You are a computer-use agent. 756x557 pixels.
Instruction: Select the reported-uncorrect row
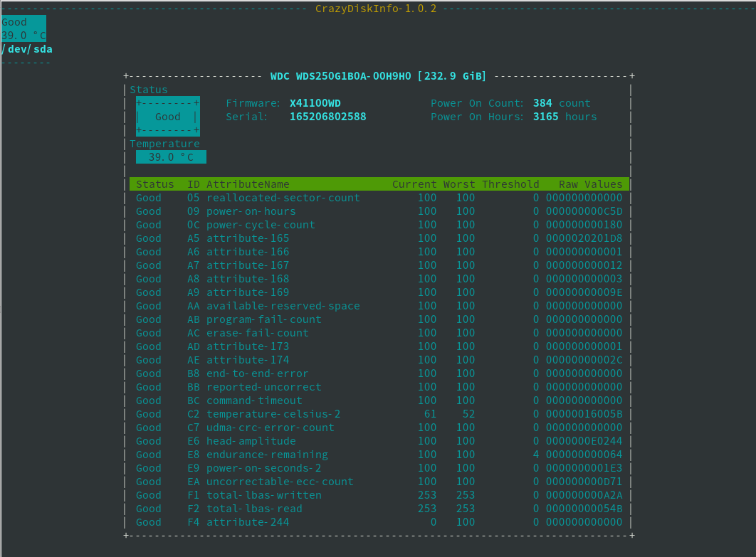[x=379, y=386]
